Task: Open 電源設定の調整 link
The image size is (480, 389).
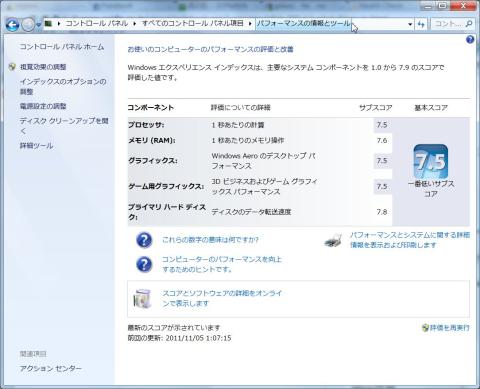Action: (x=43, y=106)
